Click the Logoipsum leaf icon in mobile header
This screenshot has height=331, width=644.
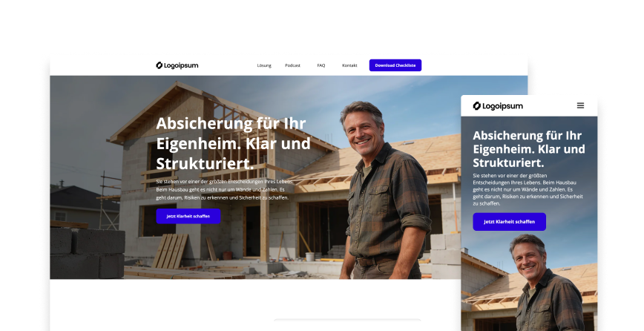pos(476,106)
